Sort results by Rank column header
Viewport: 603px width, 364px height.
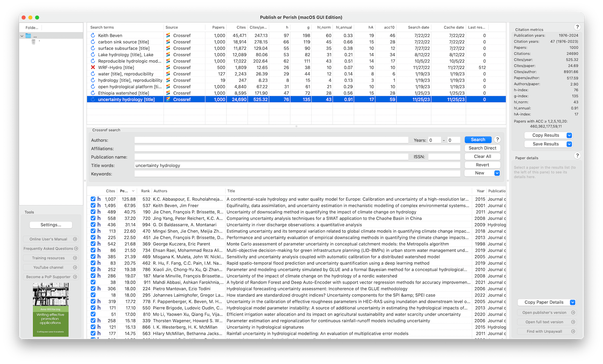[145, 191]
